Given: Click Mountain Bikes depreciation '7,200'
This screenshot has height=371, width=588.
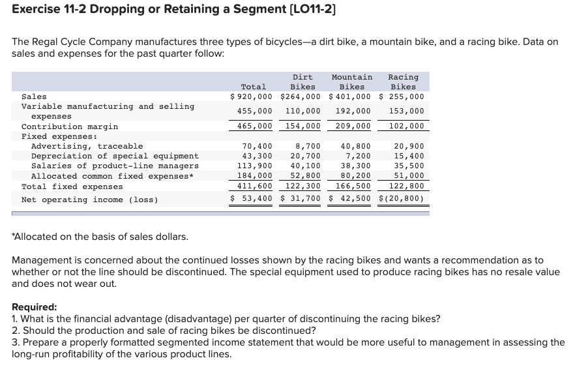Looking at the screenshot, I should (x=358, y=156).
